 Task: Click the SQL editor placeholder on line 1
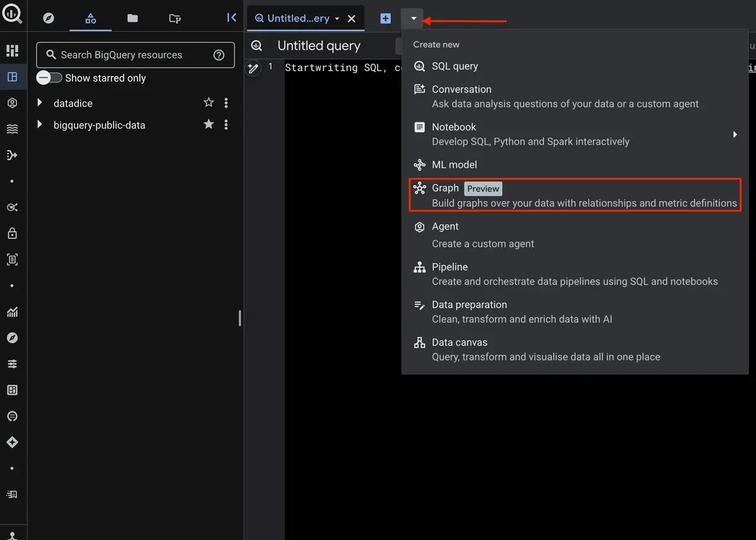[343, 67]
